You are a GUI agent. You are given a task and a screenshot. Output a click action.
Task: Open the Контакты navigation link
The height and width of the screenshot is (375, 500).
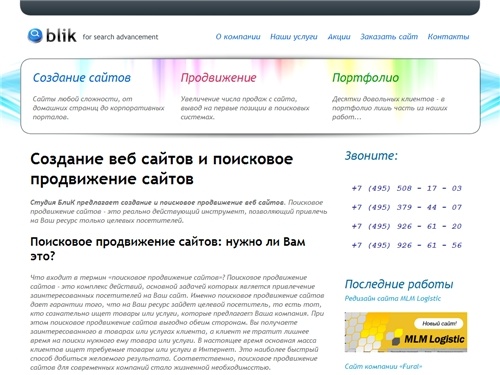(x=448, y=37)
